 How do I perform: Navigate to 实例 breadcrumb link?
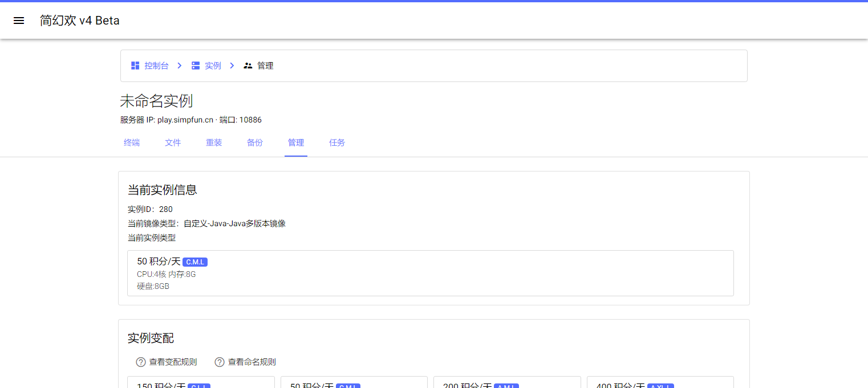(x=213, y=66)
